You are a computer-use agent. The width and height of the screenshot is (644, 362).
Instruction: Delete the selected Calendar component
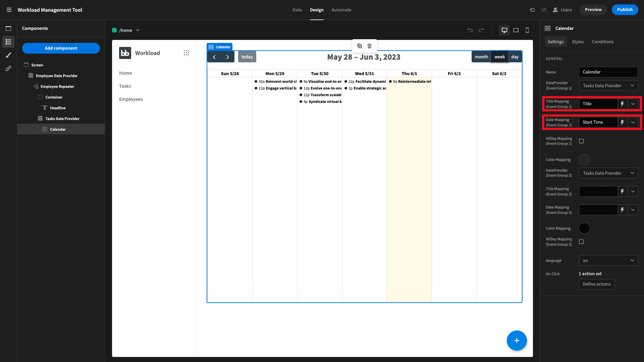370,46
